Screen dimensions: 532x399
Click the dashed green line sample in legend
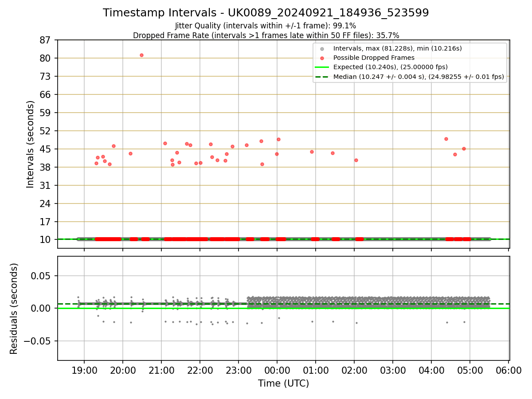[x=322, y=77]
